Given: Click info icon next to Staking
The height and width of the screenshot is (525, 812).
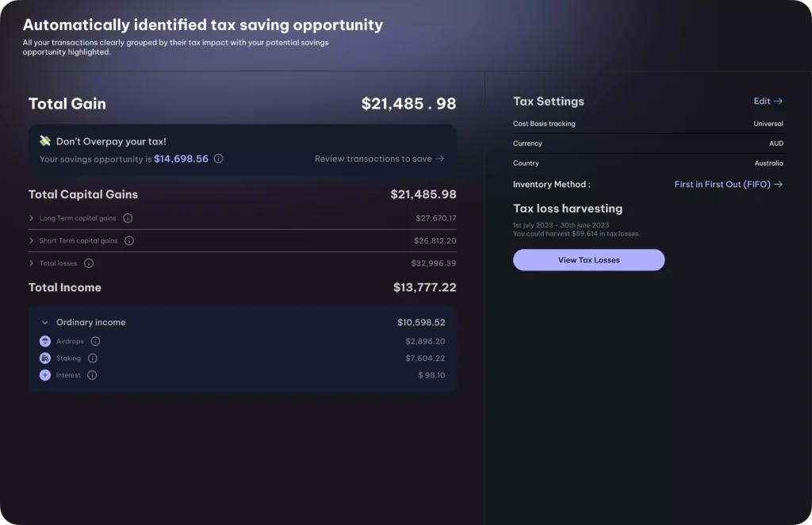Looking at the screenshot, I should [x=93, y=358].
